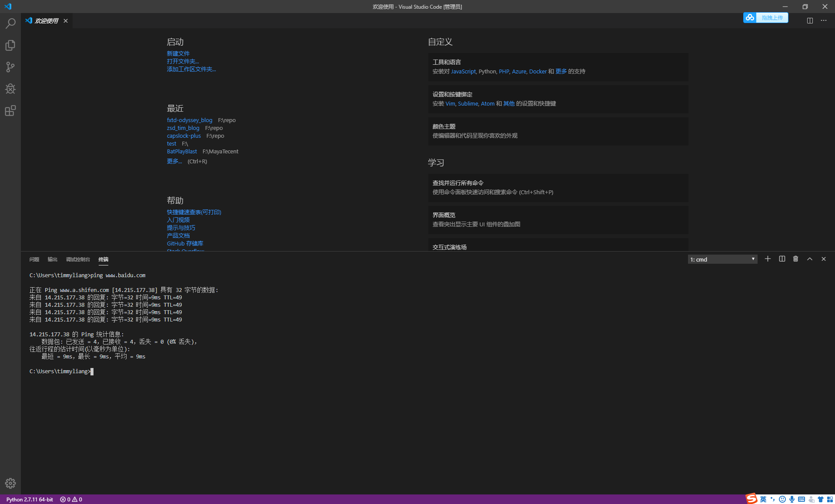This screenshot has height=504, width=835.
Task: Open the 1: cmd terminal dropdown
Action: point(723,259)
